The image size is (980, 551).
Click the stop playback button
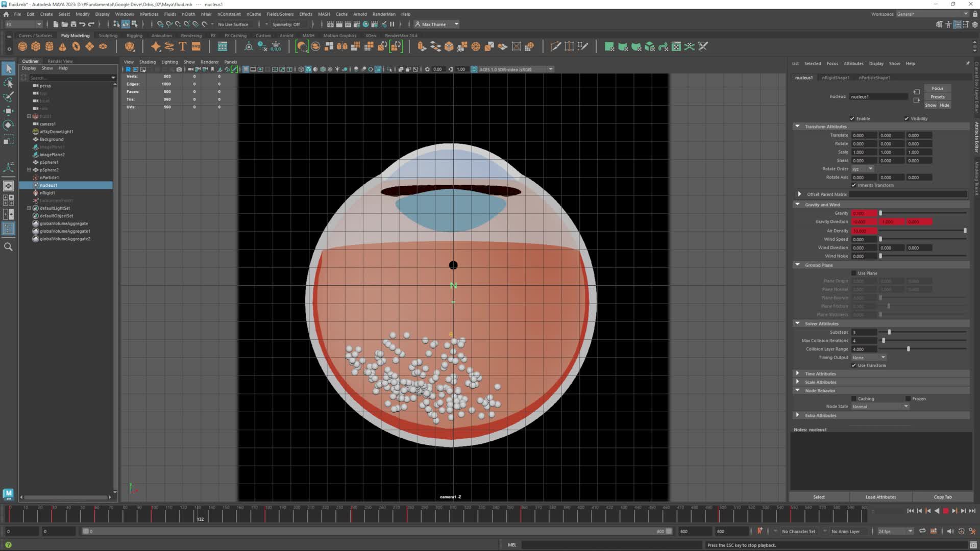pos(945,511)
